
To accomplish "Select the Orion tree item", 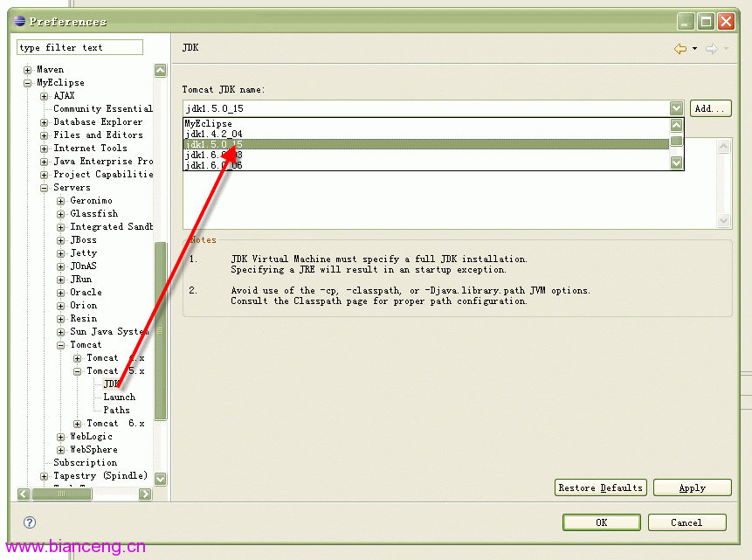I will coord(84,305).
